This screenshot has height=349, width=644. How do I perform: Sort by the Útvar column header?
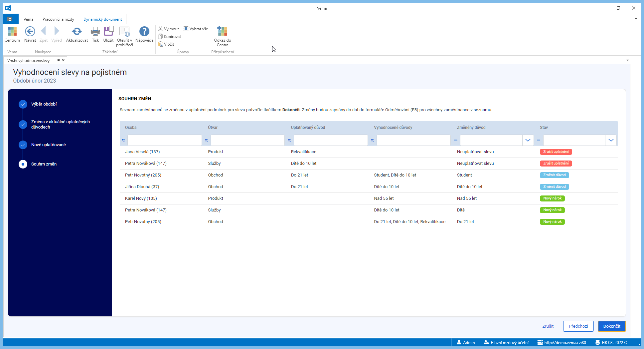213,128
